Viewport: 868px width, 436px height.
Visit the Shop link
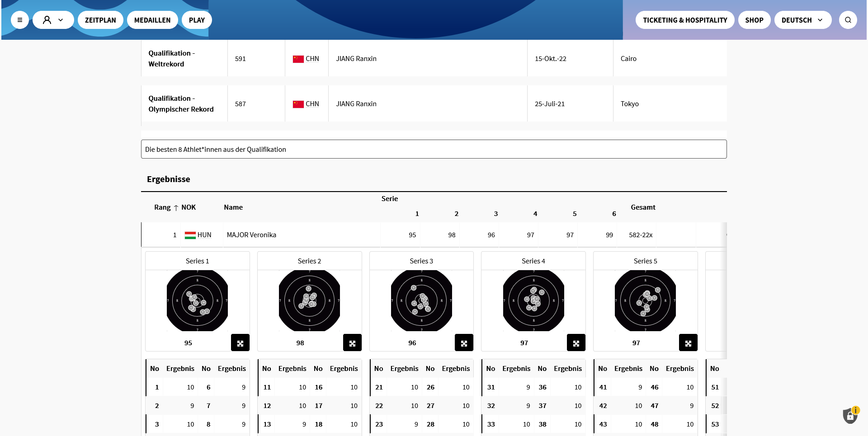point(754,20)
